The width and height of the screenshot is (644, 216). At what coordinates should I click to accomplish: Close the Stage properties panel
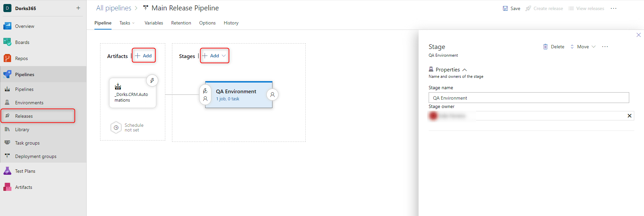pos(639,35)
